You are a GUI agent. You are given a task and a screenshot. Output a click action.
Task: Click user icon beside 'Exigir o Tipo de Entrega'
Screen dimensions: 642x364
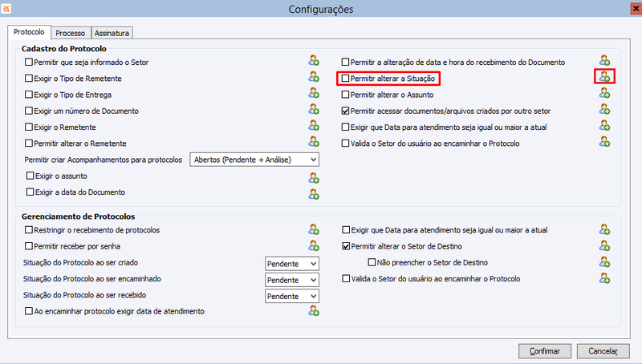pos(314,93)
